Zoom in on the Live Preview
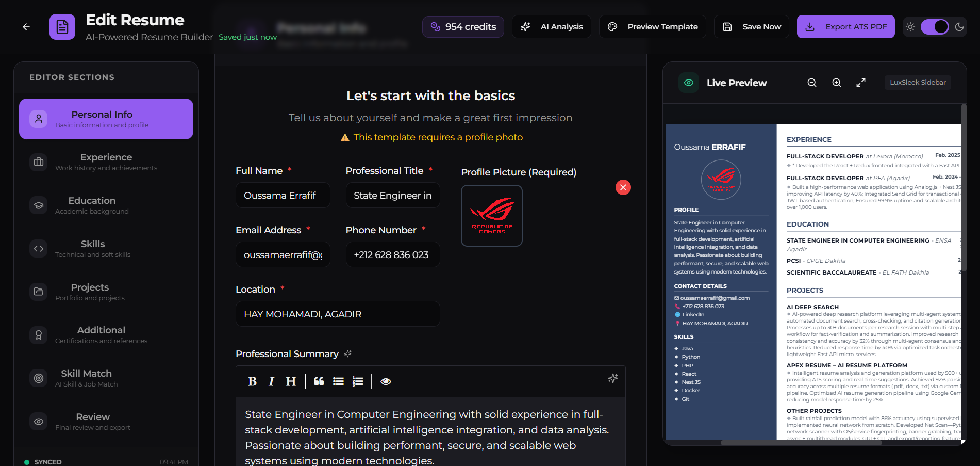 click(x=836, y=83)
